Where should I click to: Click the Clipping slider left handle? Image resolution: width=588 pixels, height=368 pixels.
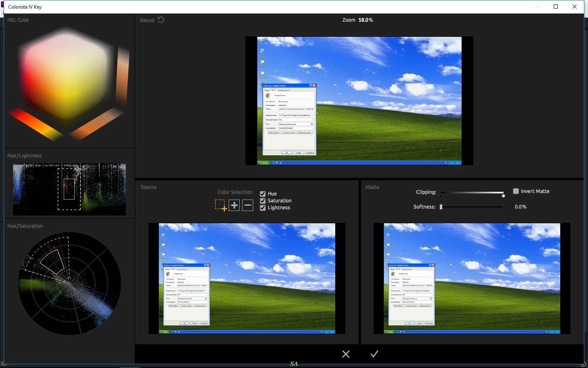point(441,196)
